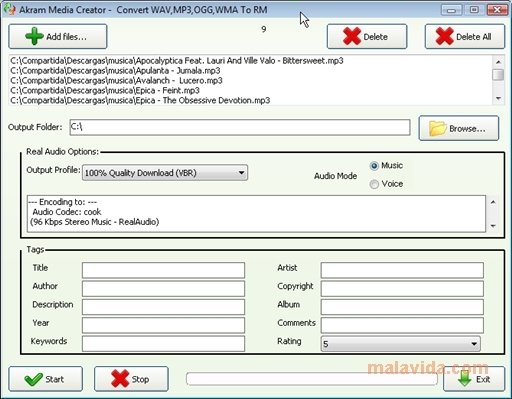
Task: Click the Author tag field
Action: click(163, 288)
